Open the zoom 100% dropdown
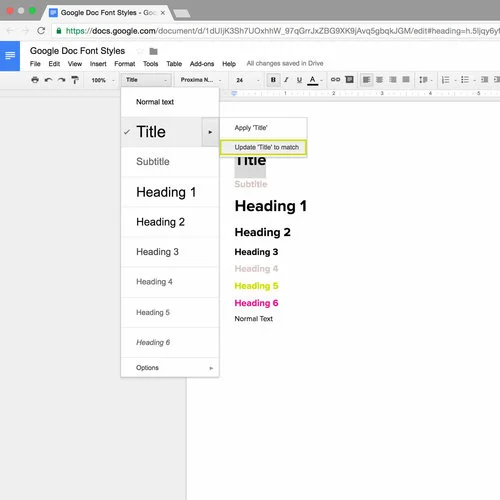 coord(103,80)
